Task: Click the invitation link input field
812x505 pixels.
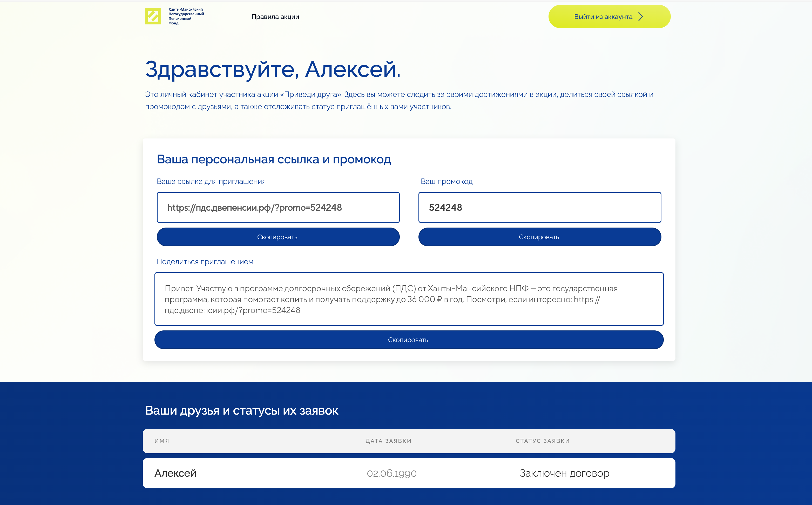Action: pyautogui.click(x=278, y=207)
